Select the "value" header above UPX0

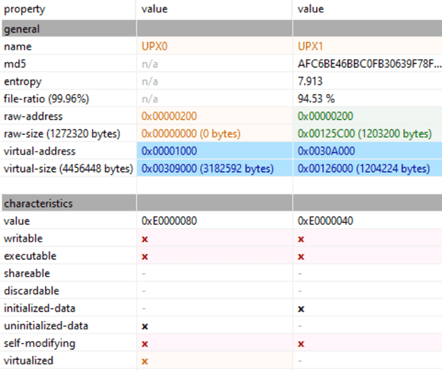coord(154,9)
